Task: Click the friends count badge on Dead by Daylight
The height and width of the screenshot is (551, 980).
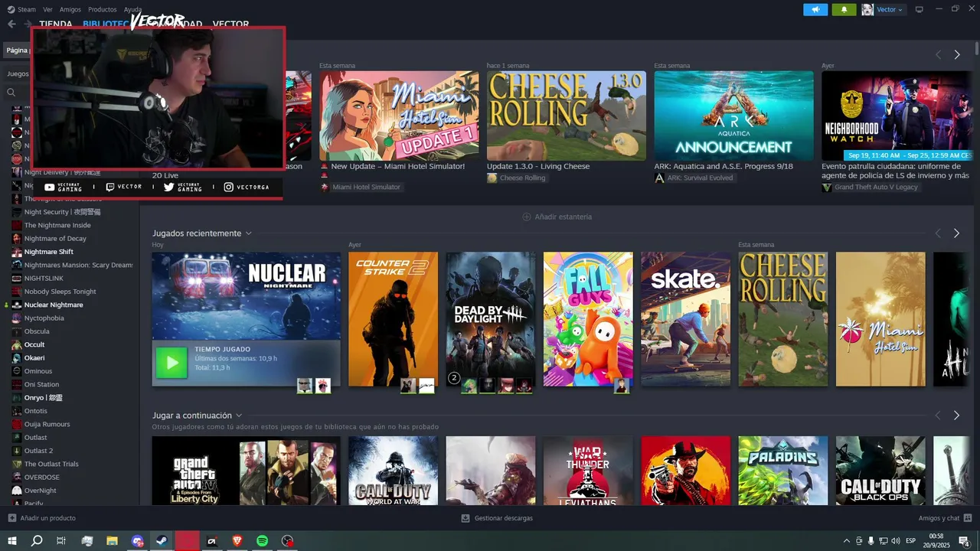Action: (453, 378)
